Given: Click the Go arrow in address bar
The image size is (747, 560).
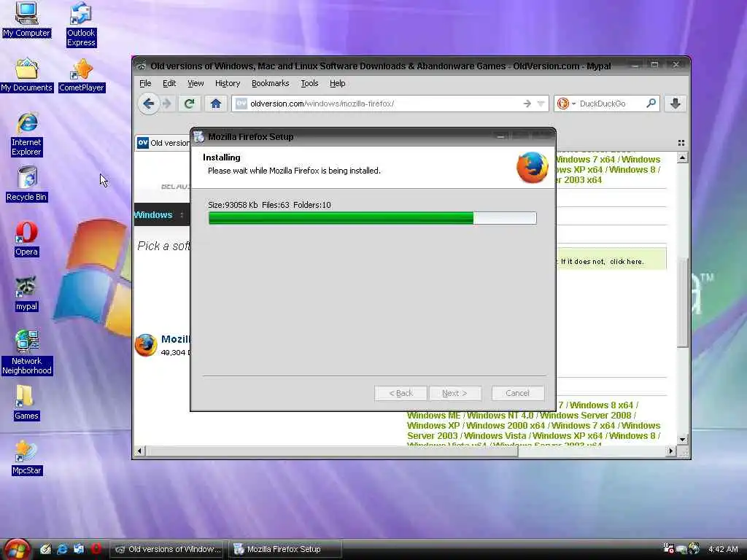Looking at the screenshot, I should click(527, 104).
